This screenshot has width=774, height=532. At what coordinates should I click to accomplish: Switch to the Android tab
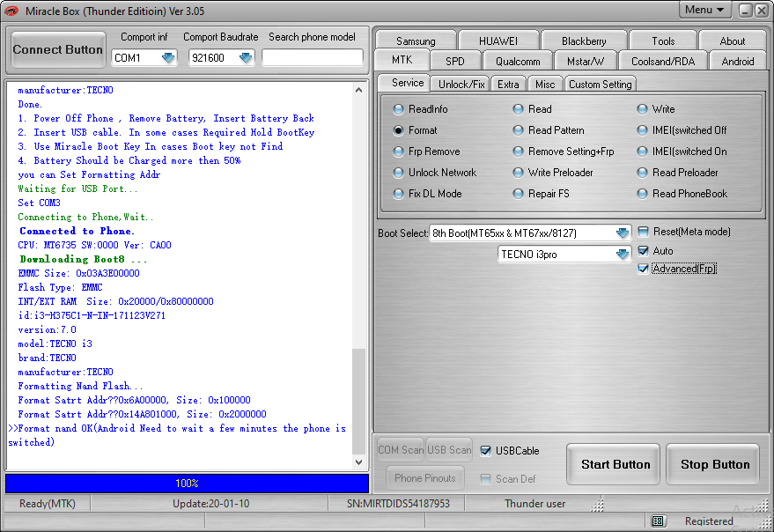click(738, 62)
